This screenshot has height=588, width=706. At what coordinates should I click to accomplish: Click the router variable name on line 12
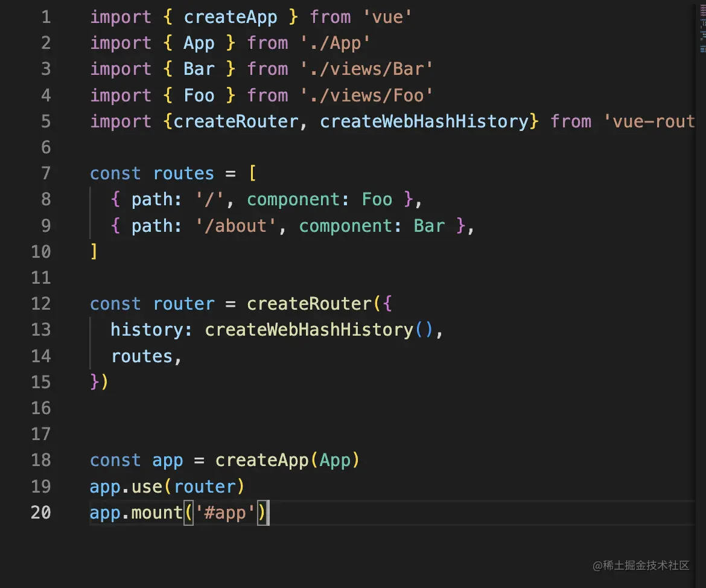[183, 304]
